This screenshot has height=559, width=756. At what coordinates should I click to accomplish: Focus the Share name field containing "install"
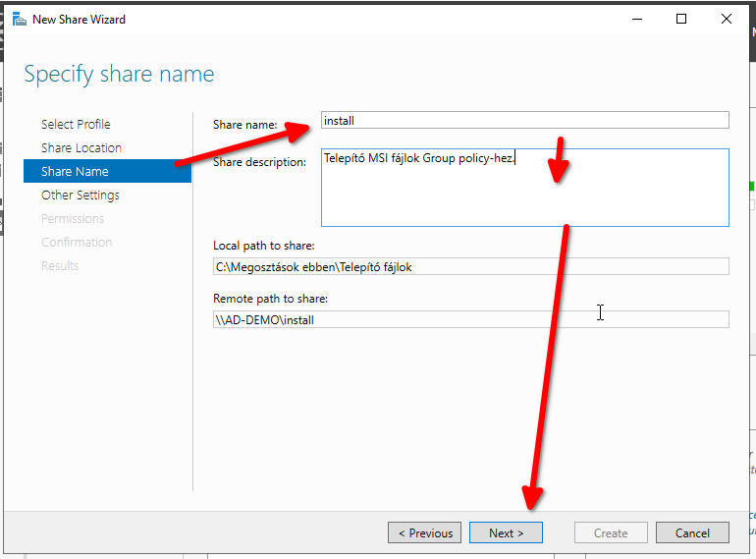click(524, 120)
